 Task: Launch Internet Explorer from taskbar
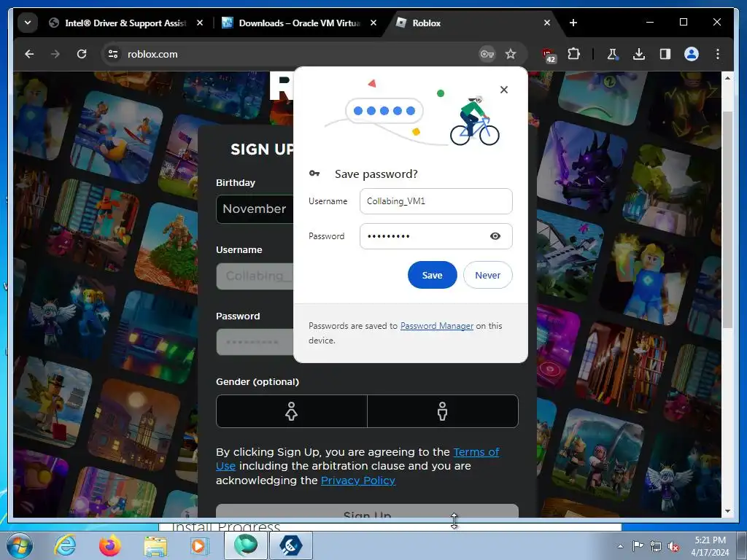click(x=65, y=545)
